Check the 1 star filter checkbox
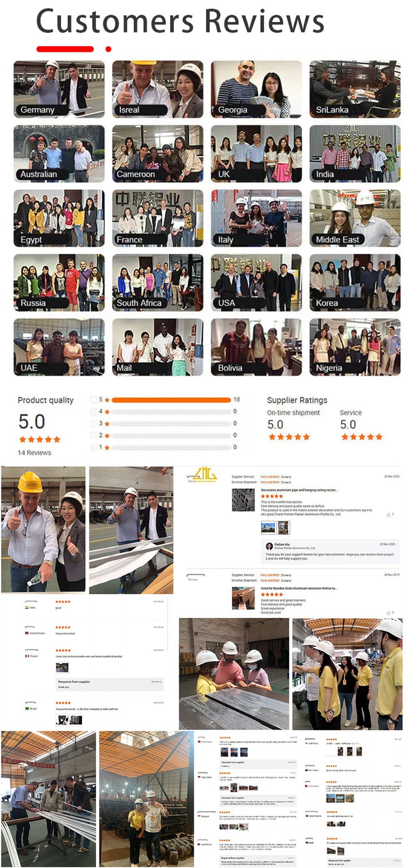Viewport: 405px width, 868px height. tap(94, 447)
